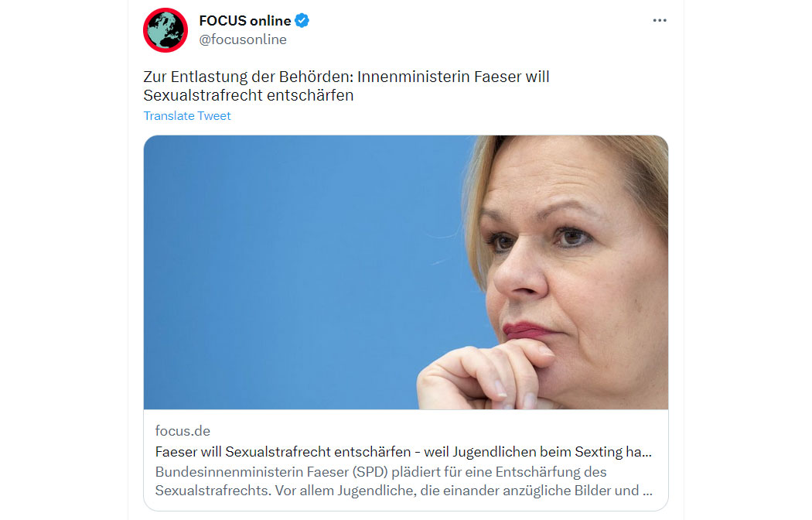This screenshot has height=520, width=812.
Task: Click the globe graphic in the avatar
Action: [165, 30]
